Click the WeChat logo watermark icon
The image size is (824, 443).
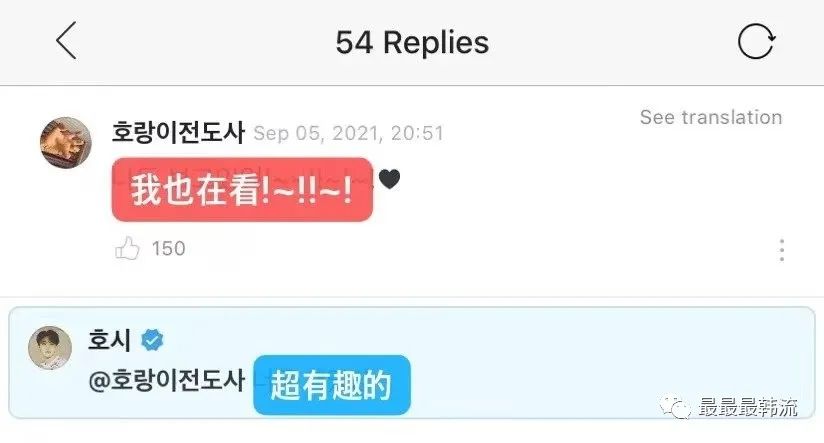pos(676,407)
